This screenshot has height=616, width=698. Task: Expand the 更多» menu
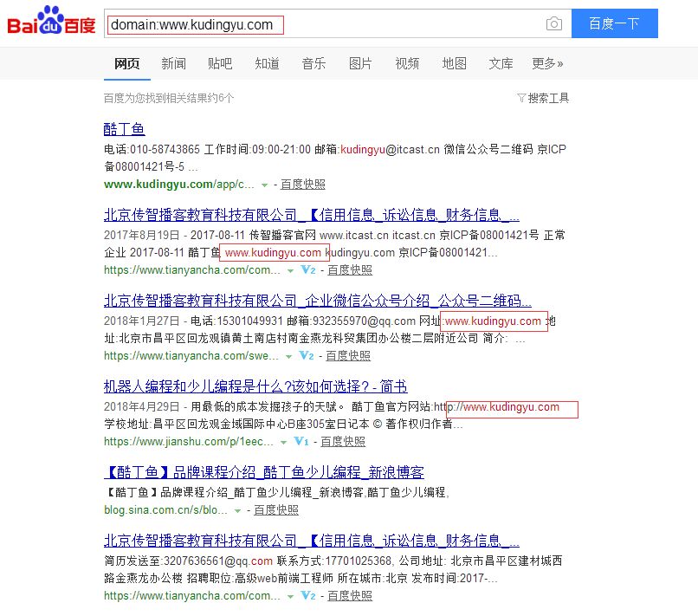point(547,64)
